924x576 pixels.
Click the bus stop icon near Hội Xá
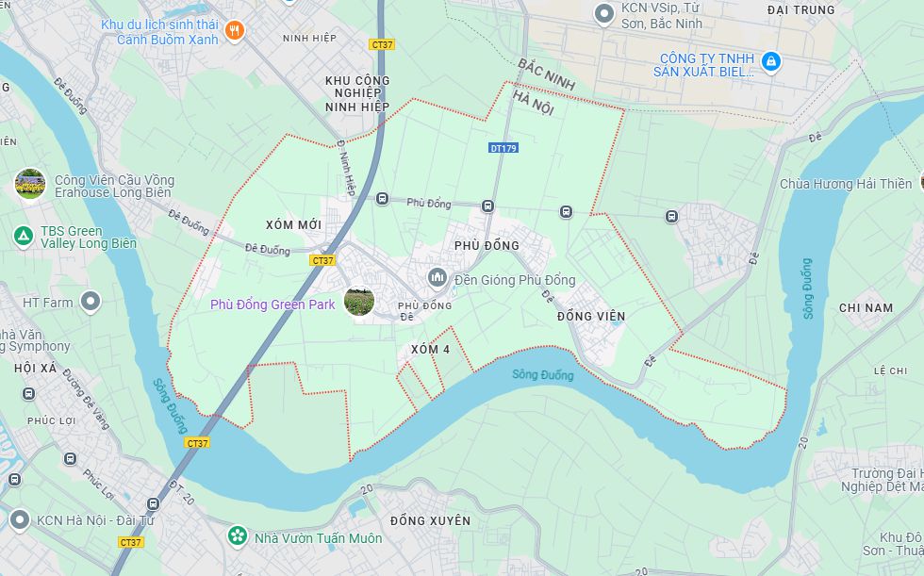(x=28, y=394)
